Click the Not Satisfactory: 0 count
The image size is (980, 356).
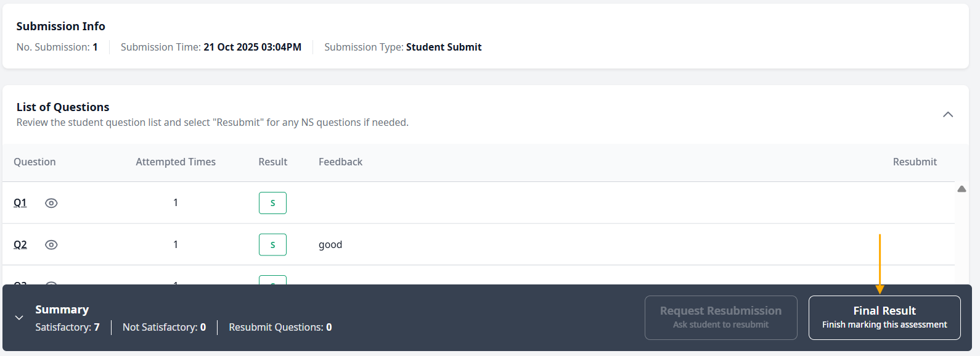click(164, 328)
